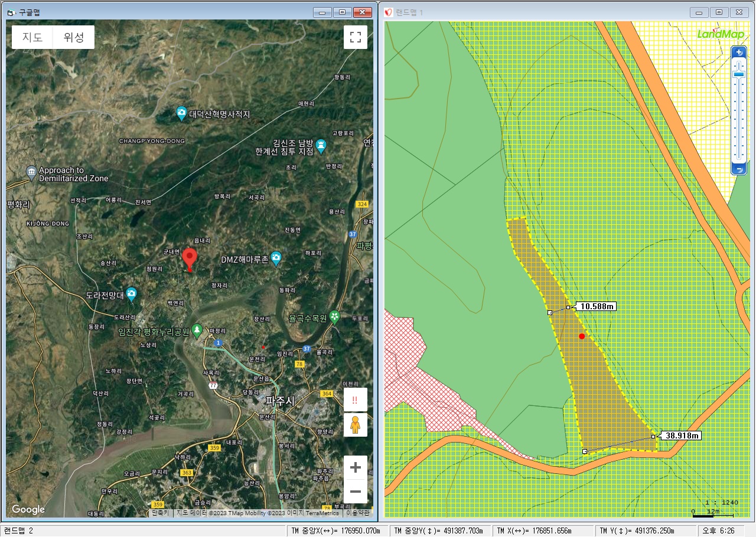
Task: Close the 구글맵 window
Action: click(362, 12)
